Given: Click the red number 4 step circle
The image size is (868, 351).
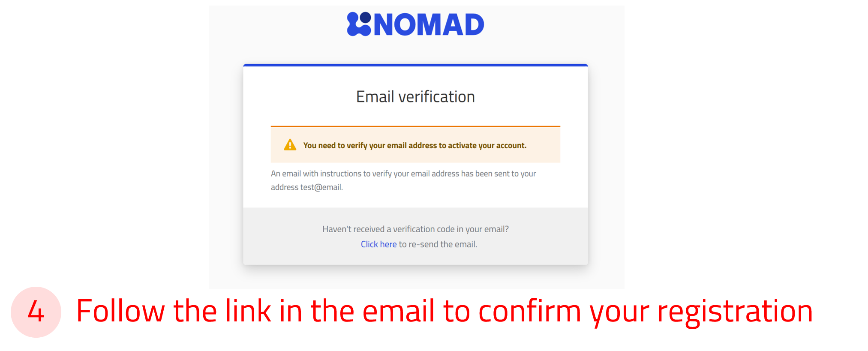Looking at the screenshot, I should coord(36,312).
